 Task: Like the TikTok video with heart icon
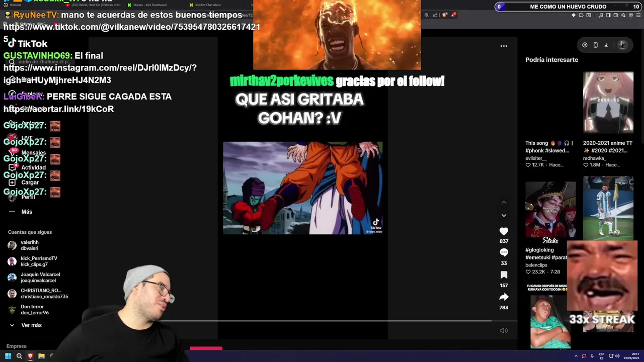coord(504,231)
